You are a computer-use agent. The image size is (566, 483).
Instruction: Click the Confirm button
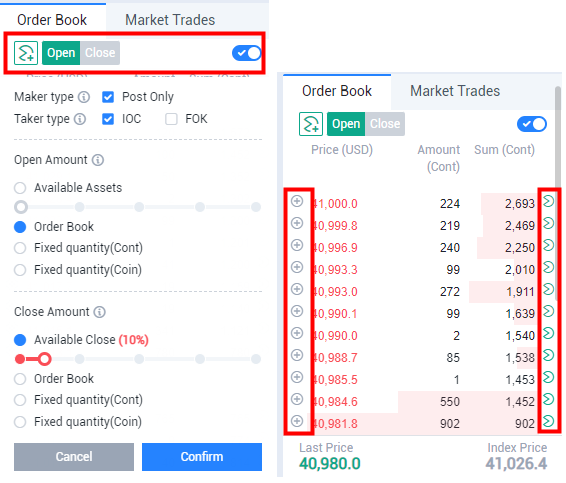pyautogui.click(x=202, y=457)
